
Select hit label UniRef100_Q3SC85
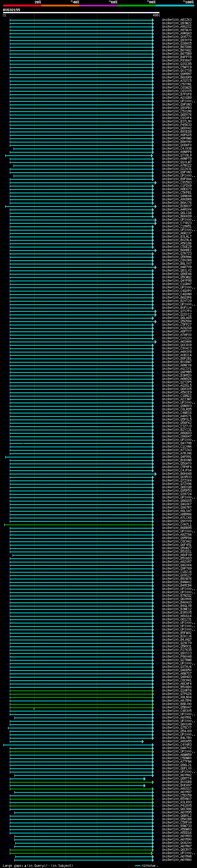(177, 64)
